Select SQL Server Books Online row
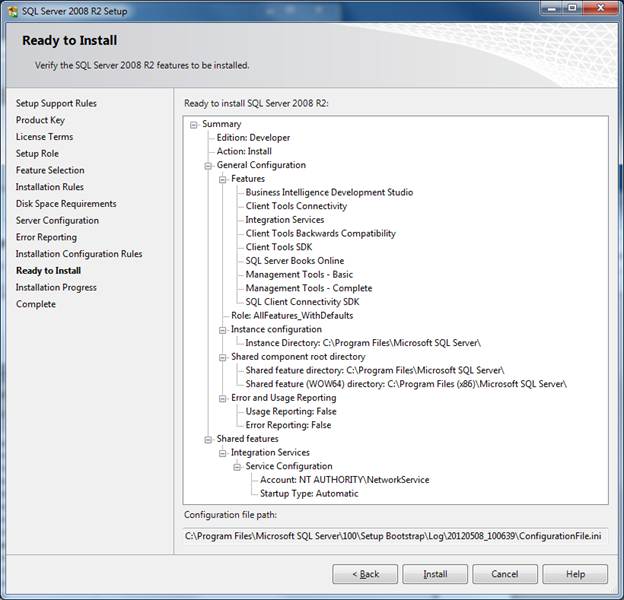 (x=294, y=261)
